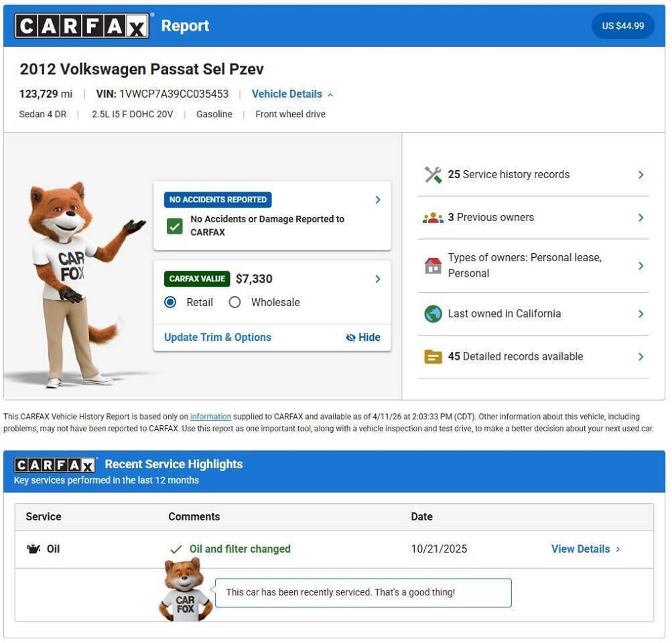Click the CARFAX VALUE green badge

197,279
